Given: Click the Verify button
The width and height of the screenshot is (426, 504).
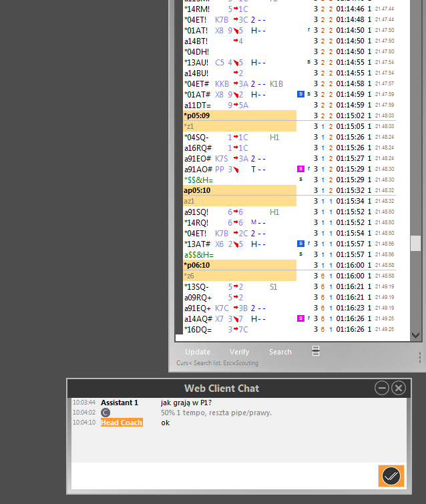Looking at the screenshot, I should point(239,352).
